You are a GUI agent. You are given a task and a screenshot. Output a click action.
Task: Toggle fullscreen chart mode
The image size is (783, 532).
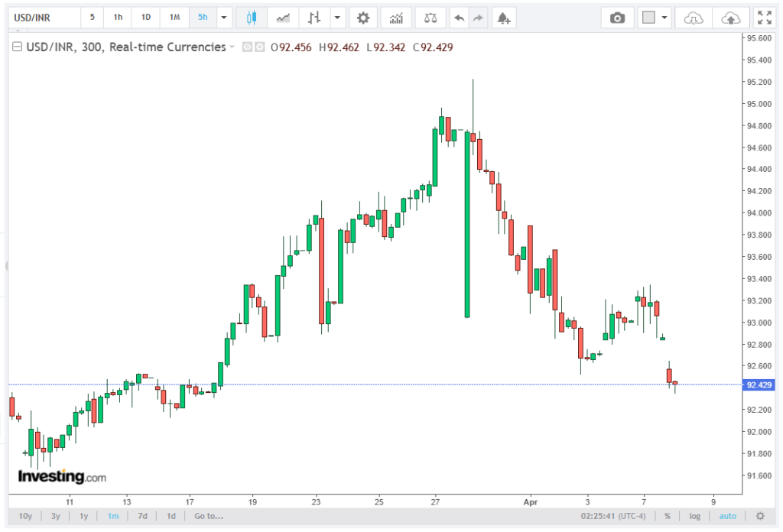tap(763, 18)
